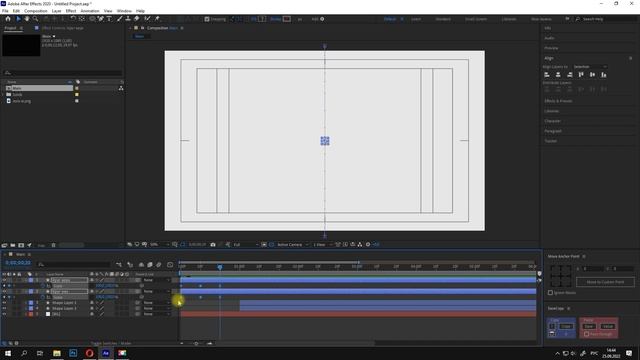Open the Effects & Presets panel
Screen dimensions: 640x360
[x=558, y=101]
